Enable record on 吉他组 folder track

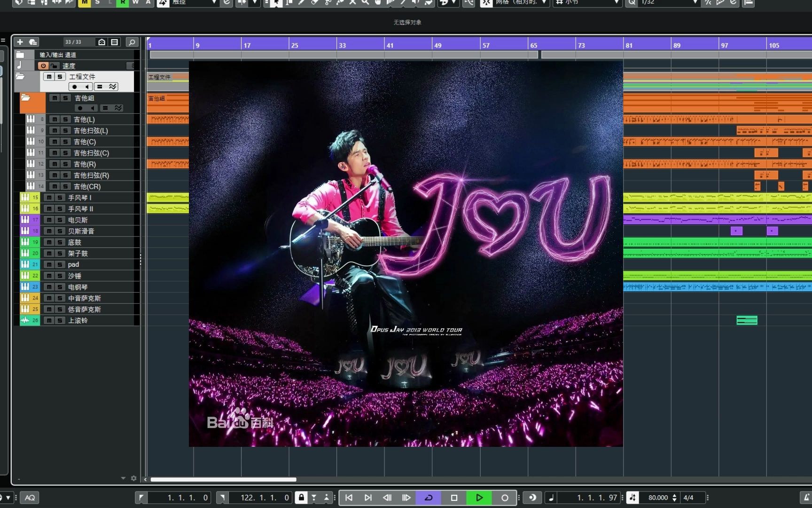80,108
